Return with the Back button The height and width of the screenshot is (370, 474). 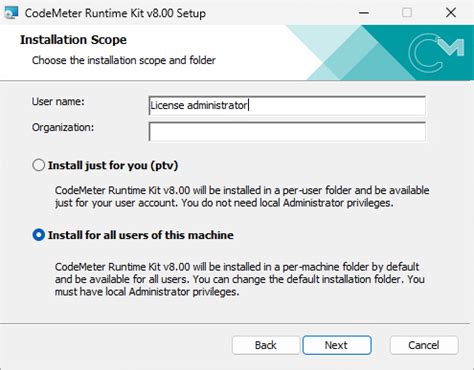coord(266,345)
